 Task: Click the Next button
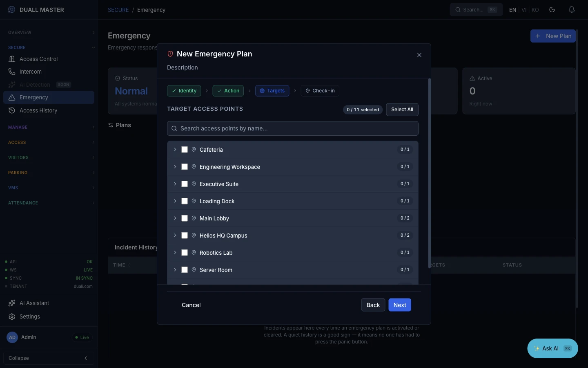(400, 305)
